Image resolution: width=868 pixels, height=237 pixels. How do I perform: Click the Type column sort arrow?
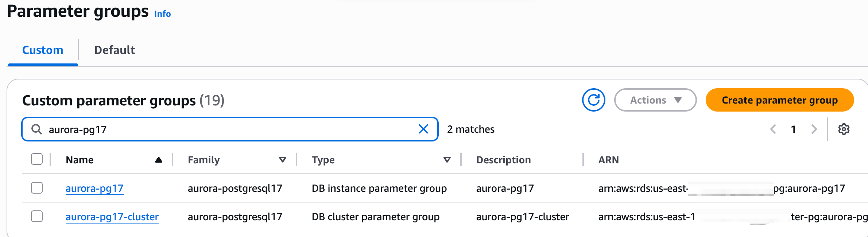tap(447, 160)
